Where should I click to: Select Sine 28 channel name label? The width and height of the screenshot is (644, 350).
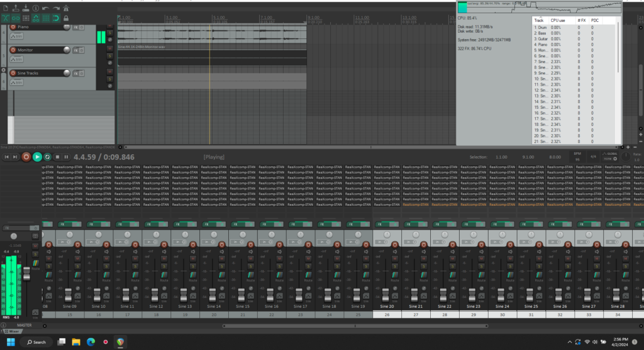[x=618, y=307]
